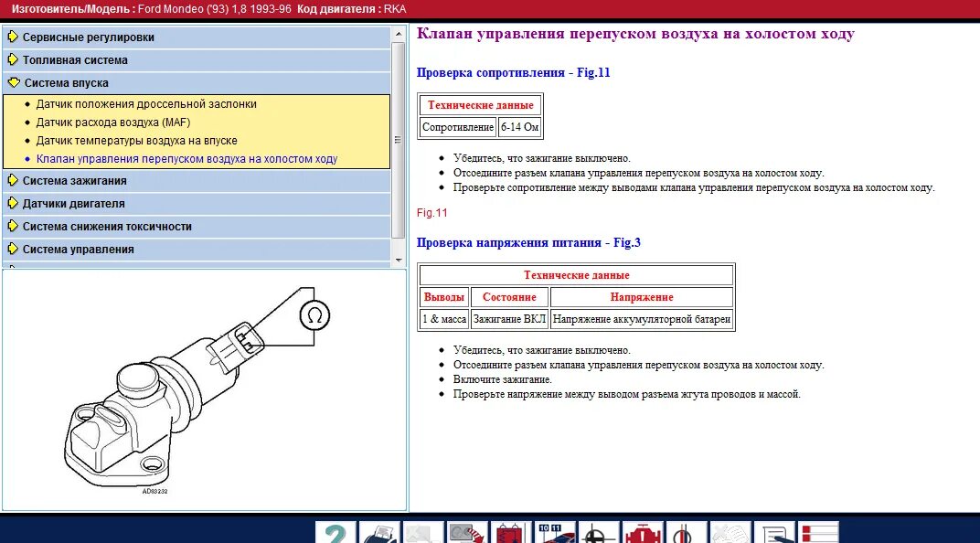Expand the Сервисные регулировки section
This screenshot has height=543, width=980.
(197, 37)
